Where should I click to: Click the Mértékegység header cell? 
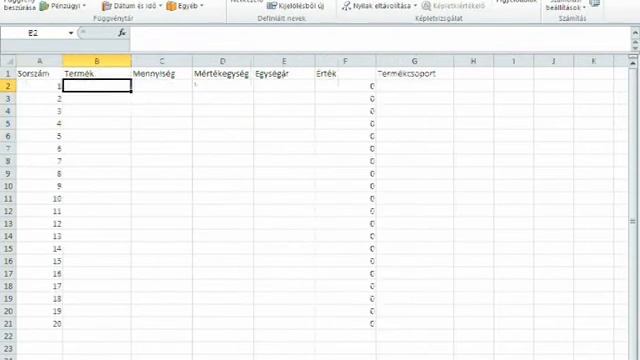(x=222, y=73)
